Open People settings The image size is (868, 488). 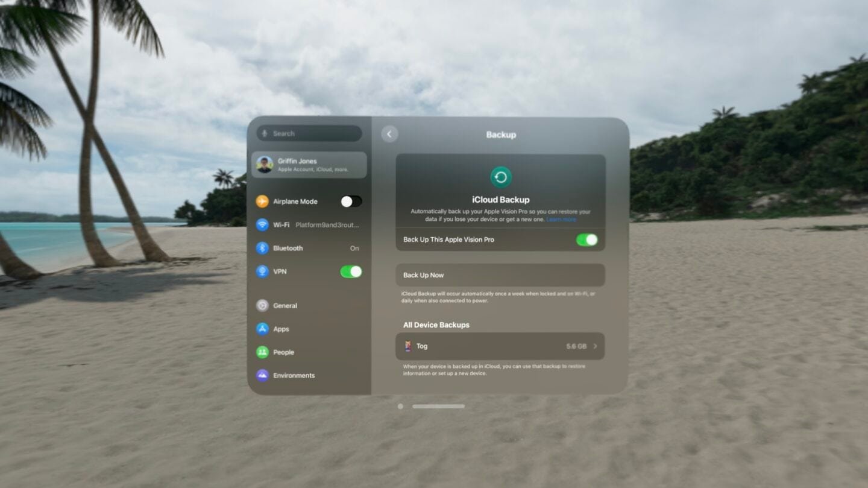[x=309, y=352]
